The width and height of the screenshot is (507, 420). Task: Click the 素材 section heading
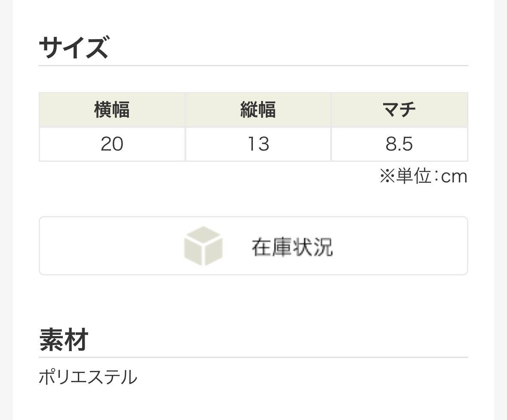64,340
